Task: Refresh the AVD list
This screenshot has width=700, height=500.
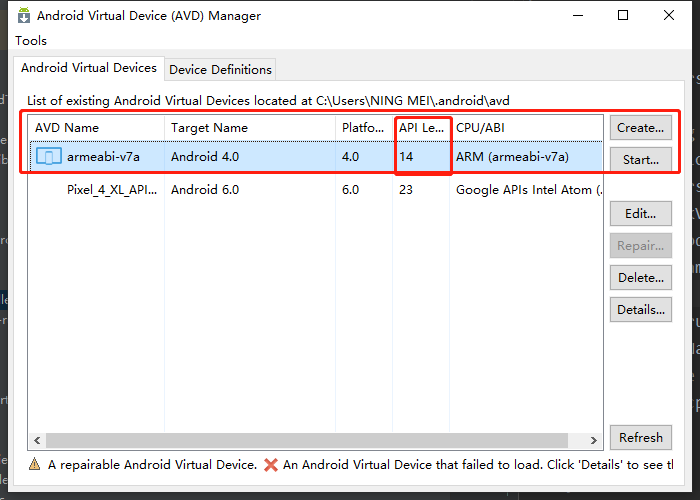Action: pos(641,438)
